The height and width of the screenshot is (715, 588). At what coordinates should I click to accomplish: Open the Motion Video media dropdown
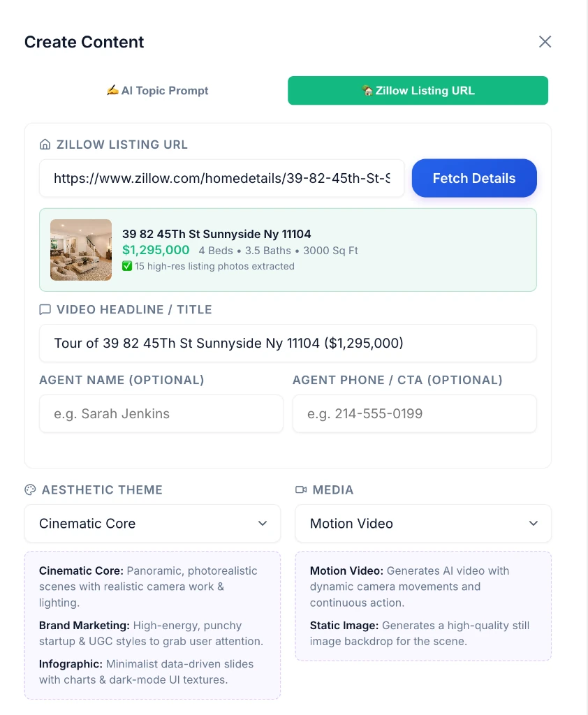(x=423, y=524)
